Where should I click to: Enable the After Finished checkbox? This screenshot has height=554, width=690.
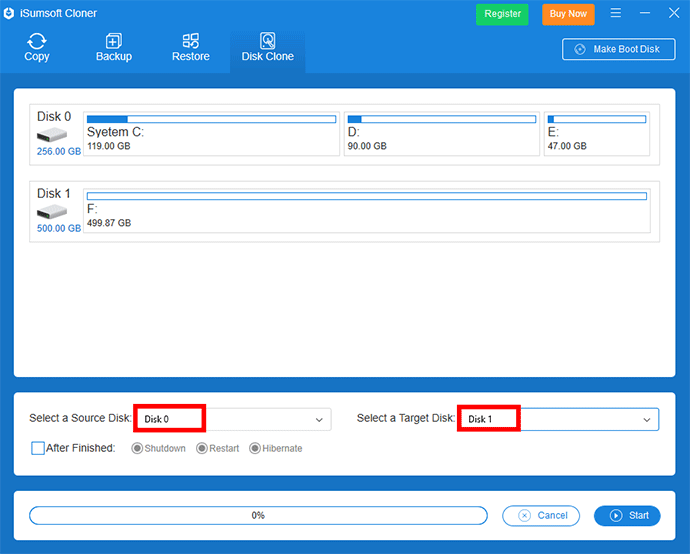pos(38,449)
